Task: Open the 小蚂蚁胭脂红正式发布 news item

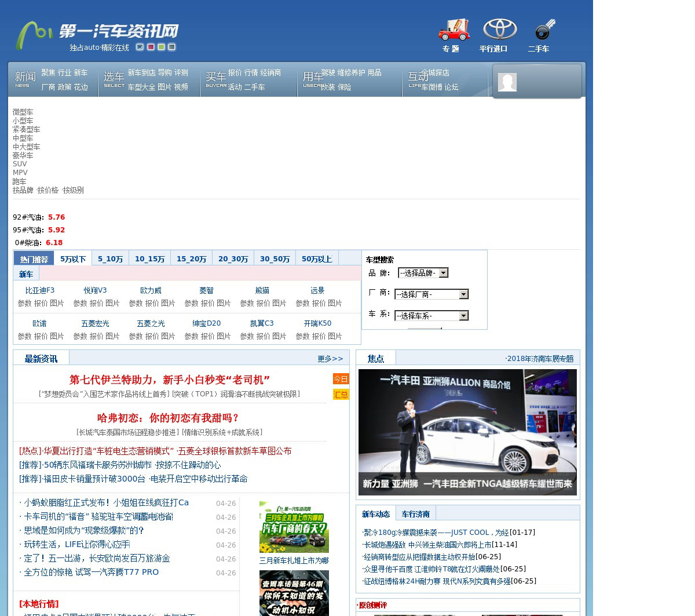Action: [x=106, y=502]
